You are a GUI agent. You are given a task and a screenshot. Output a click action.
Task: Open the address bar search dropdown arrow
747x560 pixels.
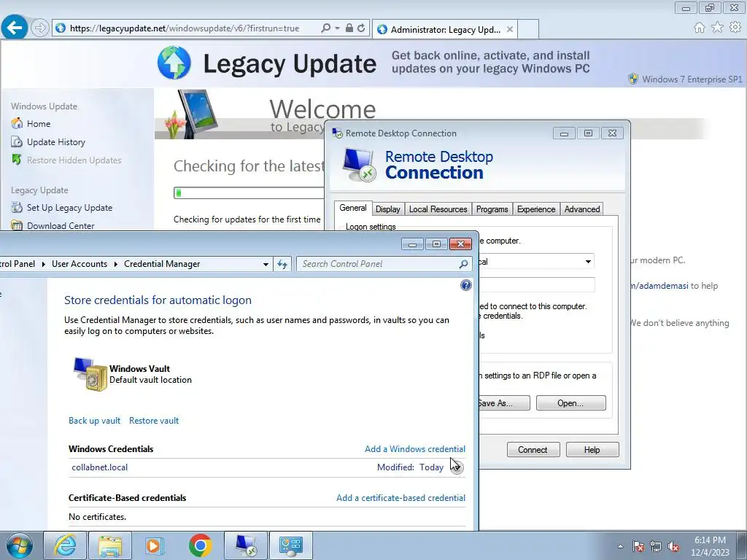tap(337, 28)
